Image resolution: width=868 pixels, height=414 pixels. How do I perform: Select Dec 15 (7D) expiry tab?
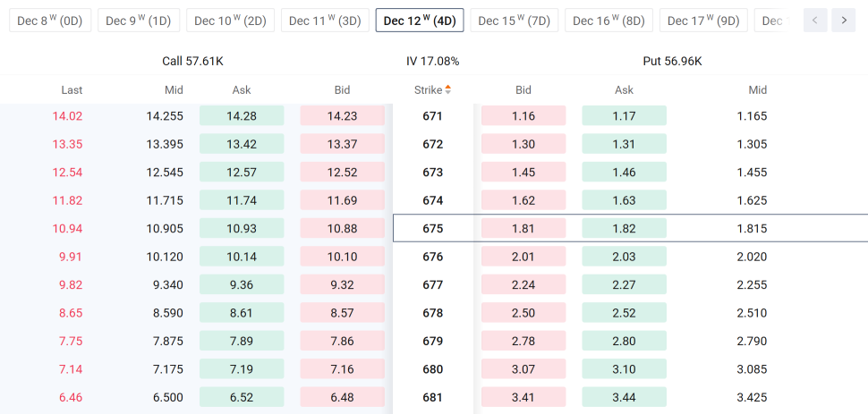coord(515,21)
